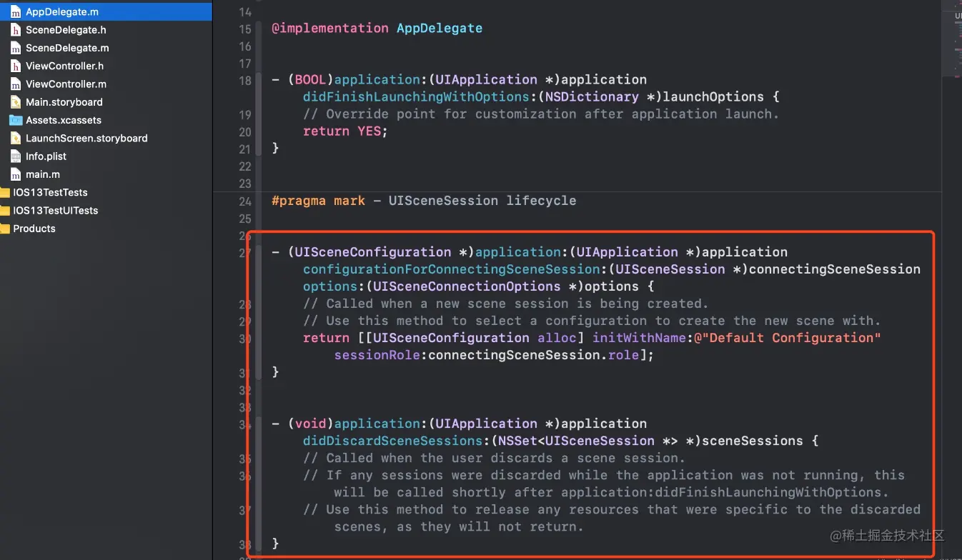Click the sceneSessions parameter name
The image size is (962, 560).
coord(752,441)
